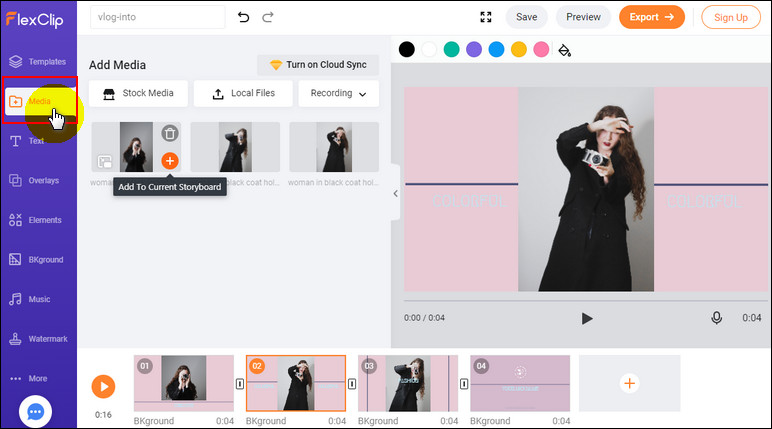Select storyboard scene 04
Screen dimensions: 772x429
[x=520, y=383]
